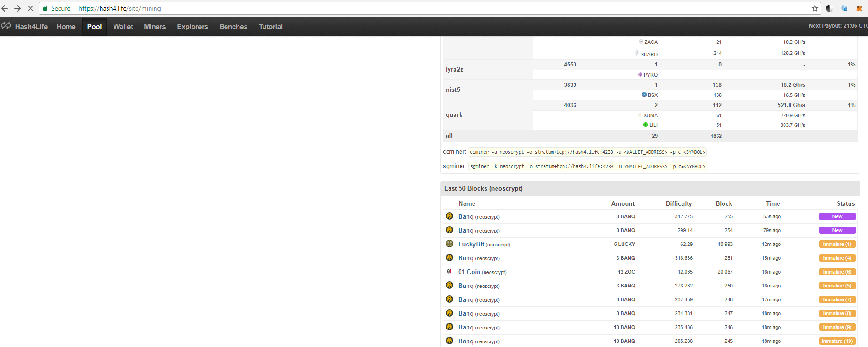The height and width of the screenshot is (347, 868).
Task: Click the New status badge for block 255
Action: point(837,216)
